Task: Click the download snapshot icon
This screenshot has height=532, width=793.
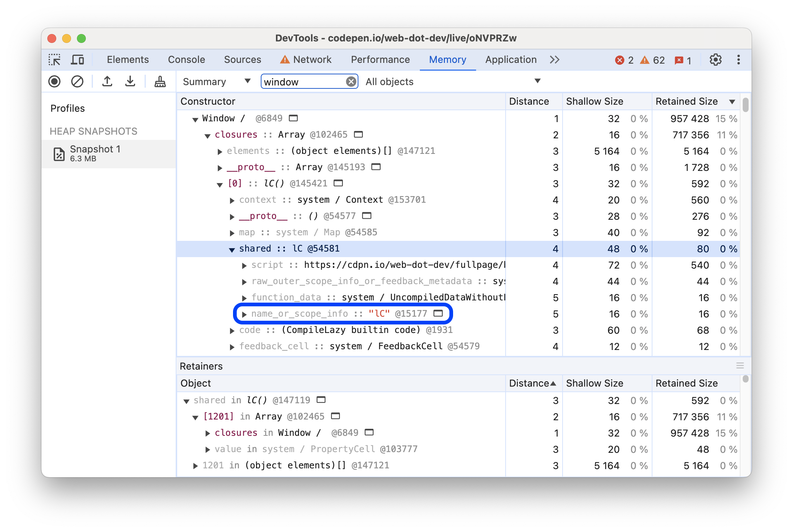Action: tap(130, 82)
